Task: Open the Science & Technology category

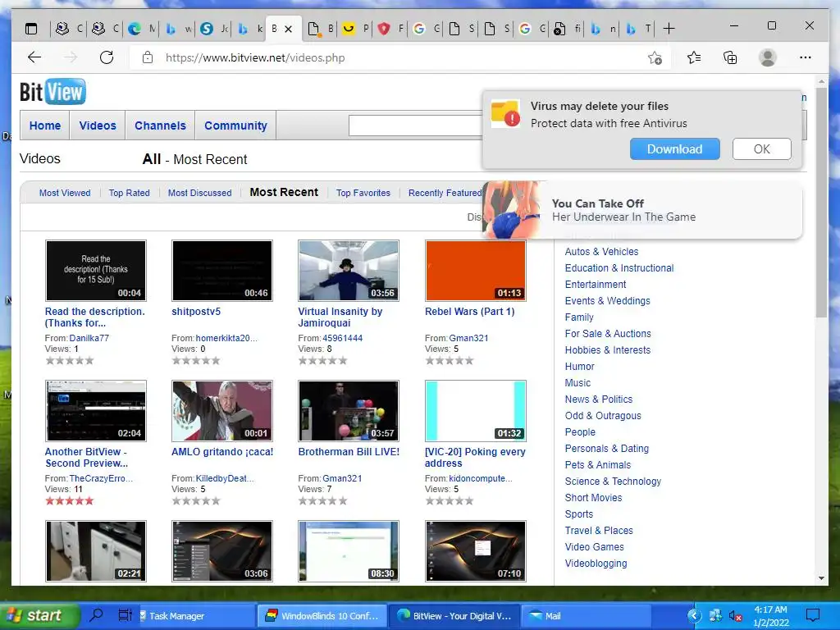Action: [x=613, y=481]
